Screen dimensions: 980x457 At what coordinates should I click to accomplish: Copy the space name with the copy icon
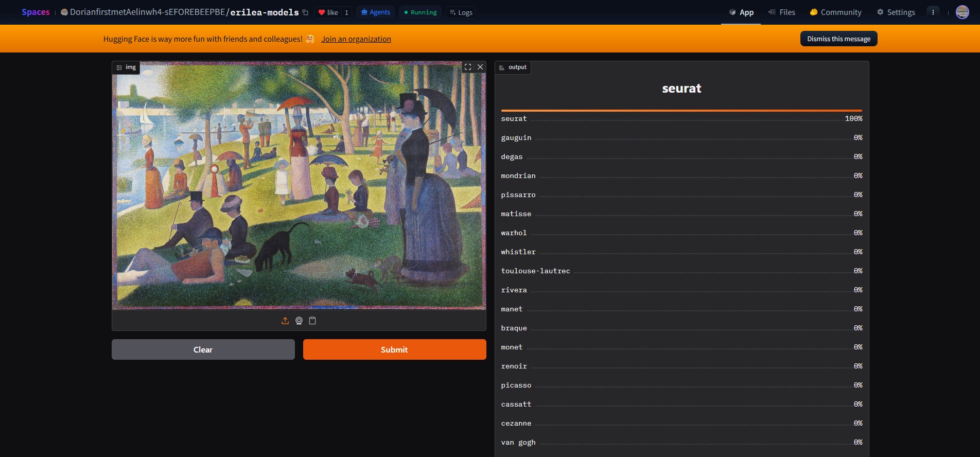(x=305, y=12)
